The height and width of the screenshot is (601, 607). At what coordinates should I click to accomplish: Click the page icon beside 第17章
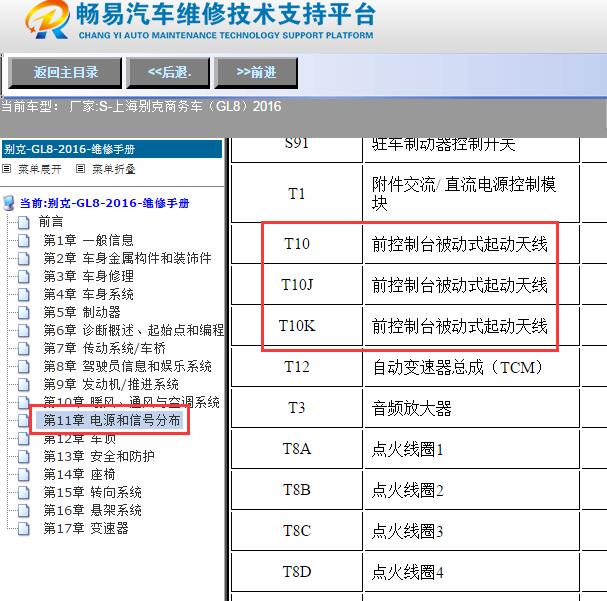24,529
